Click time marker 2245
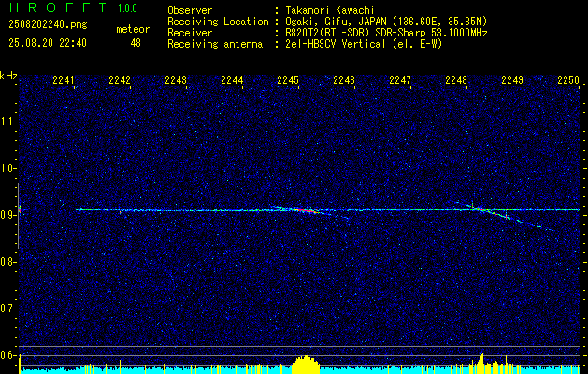 pyautogui.click(x=288, y=80)
